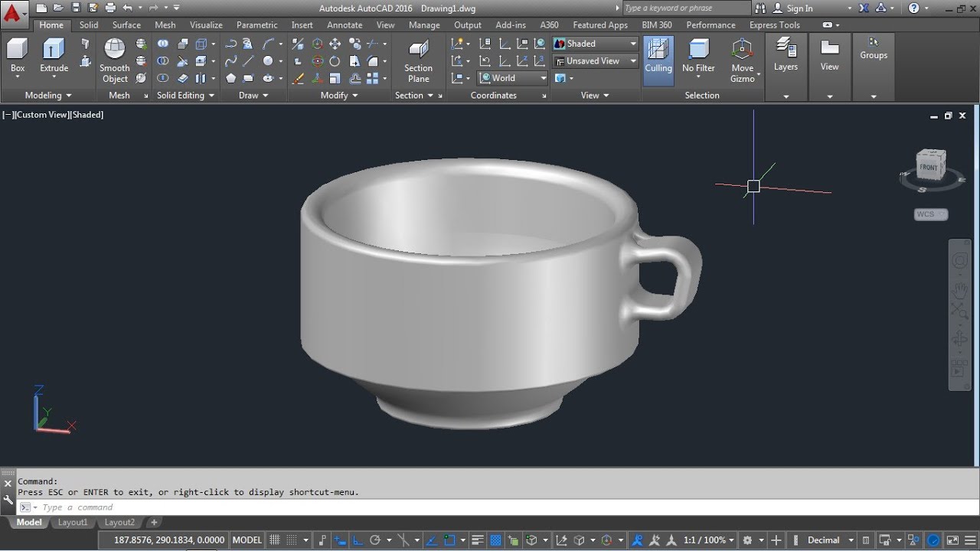Expand the Solid Editing panel

[185, 96]
